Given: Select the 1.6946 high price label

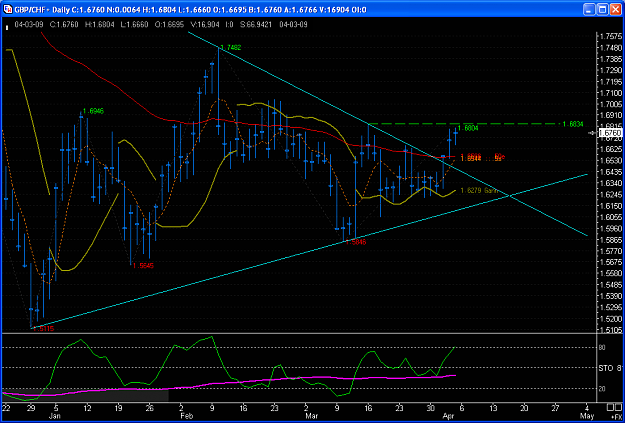Looking at the screenshot, I should click(x=93, y=111).
